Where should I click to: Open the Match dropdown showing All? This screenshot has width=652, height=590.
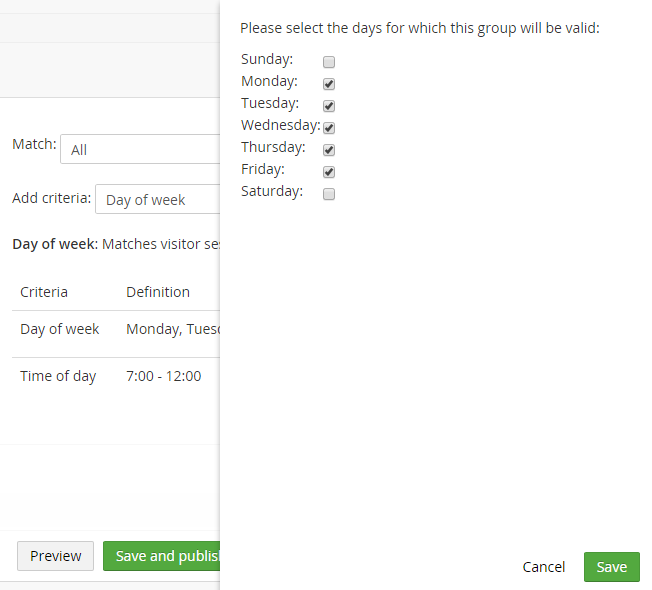[x=140, y=149]
